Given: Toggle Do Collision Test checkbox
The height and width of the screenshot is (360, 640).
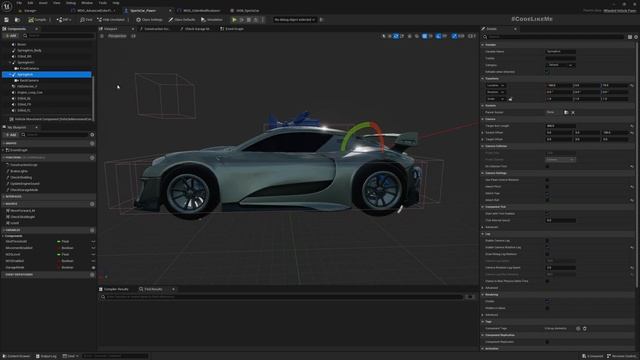Looking at the screenshot, I should coord(547,166).
